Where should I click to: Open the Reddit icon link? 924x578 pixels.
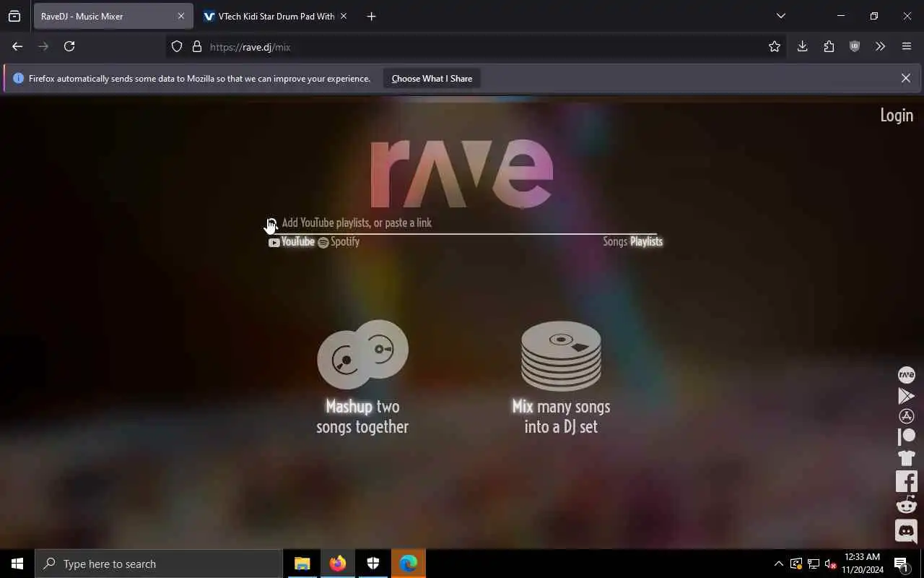tap(906, 504)
